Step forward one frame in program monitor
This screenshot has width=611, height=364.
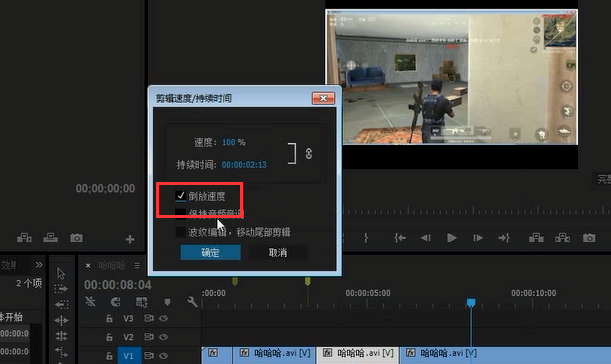[478, 238]
